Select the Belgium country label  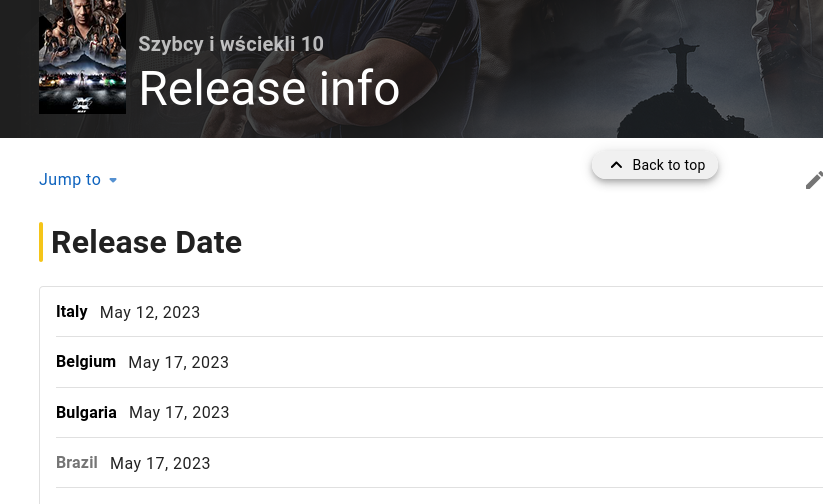tap(86, 362)
